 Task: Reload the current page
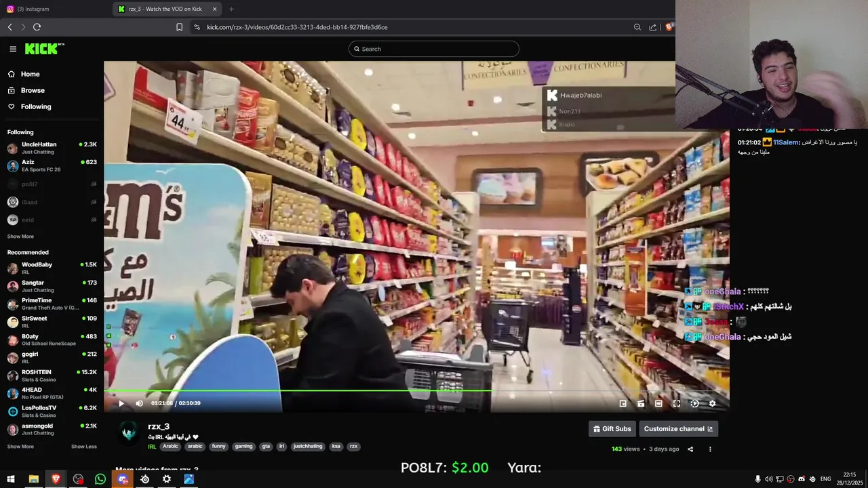pyautogui.click(x=37, y=27)
